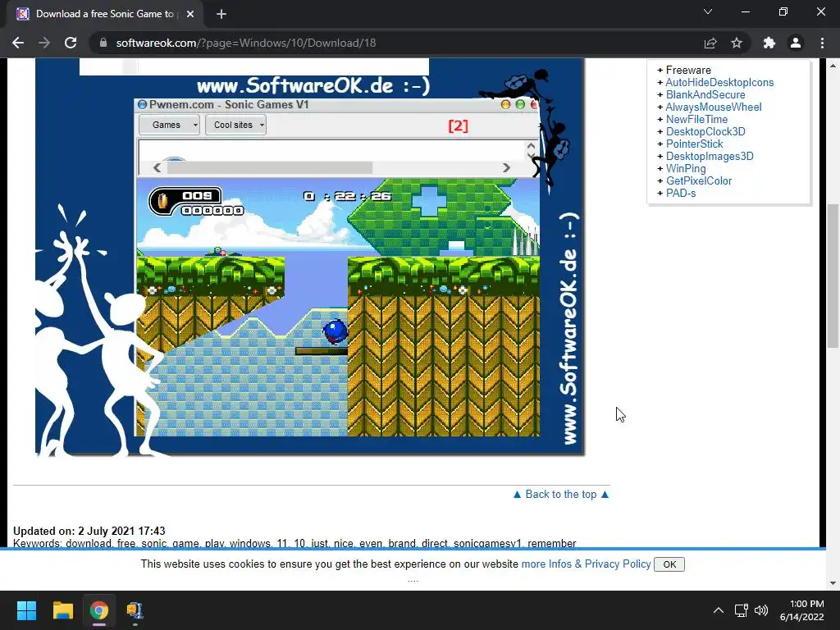The height and width of the screenshot is (630, 840).
Task: Reload the current page
Action: pos(71,43)
